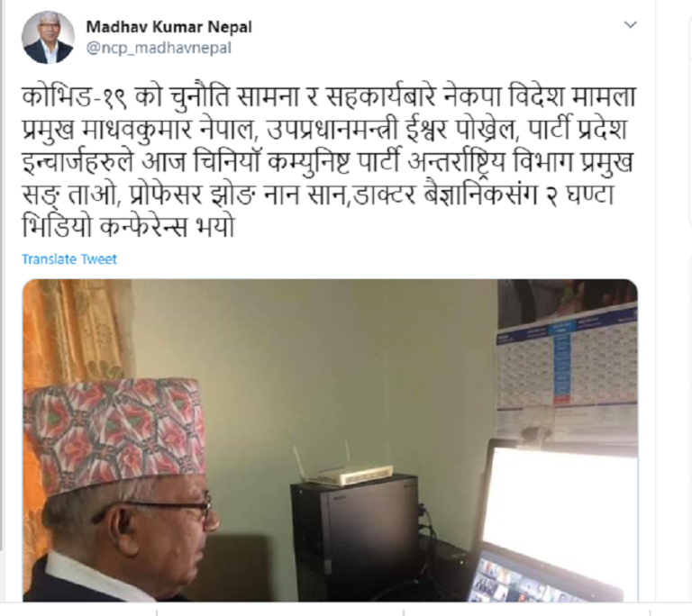Click the tweet line starting सङ् ताओ
The width and height of the screenshot is (692, 616).
pos(318,195)
